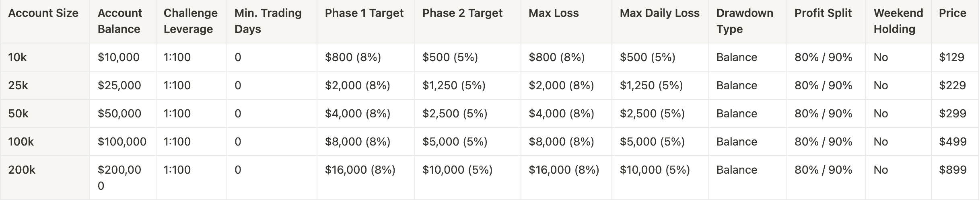This screenshot has width=980, height=201.
Task: Select the $499 price cell
Action: click(x=952, y=142)
